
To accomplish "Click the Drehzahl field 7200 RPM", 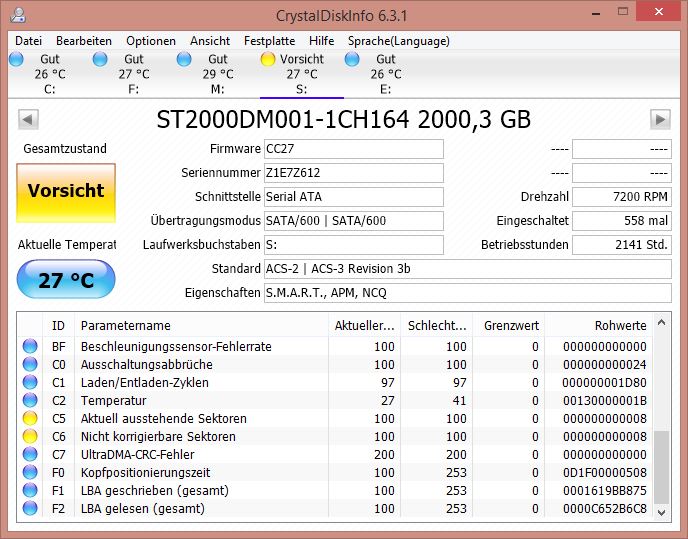I will [x=622, y=197].
